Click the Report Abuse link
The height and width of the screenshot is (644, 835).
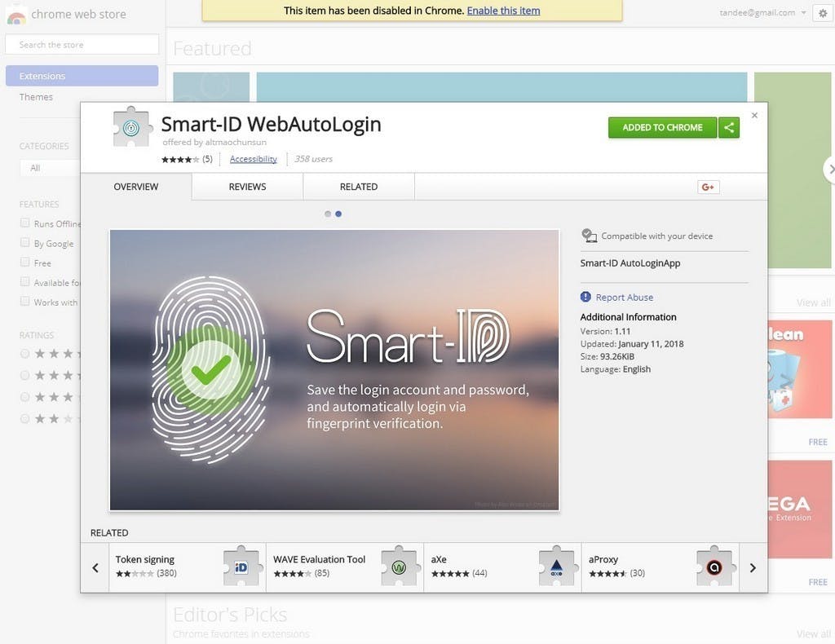click(624, 298)
